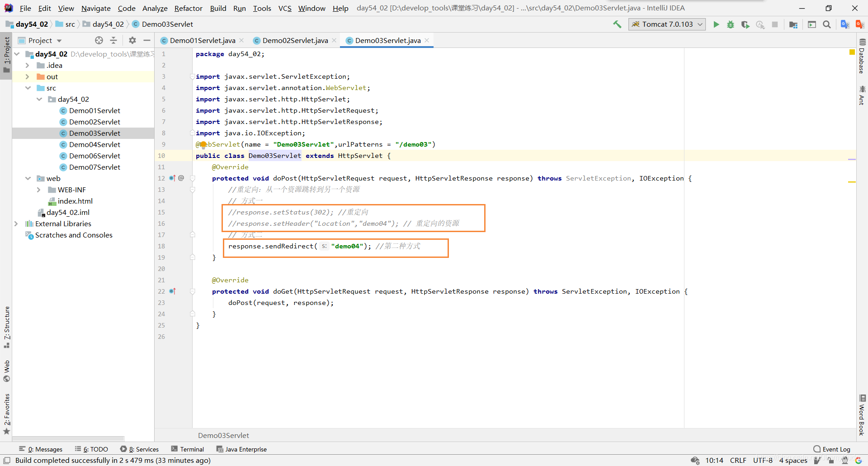
Task: Select Scratches and Consoles node
Action: (x=69, y=235)
